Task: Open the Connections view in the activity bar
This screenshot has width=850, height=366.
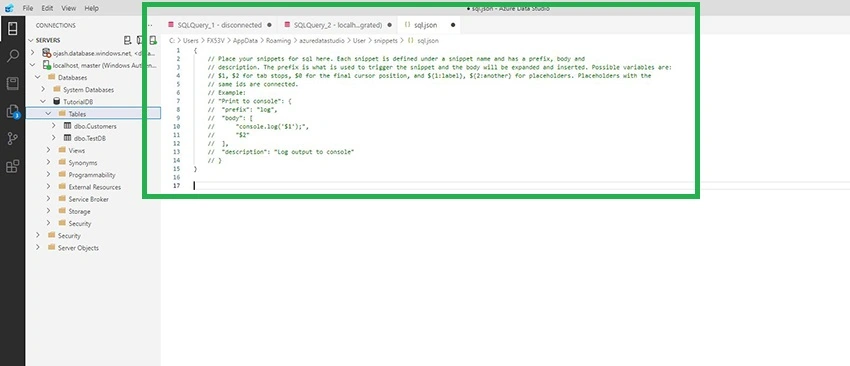Action: click(x=12, y=29)
